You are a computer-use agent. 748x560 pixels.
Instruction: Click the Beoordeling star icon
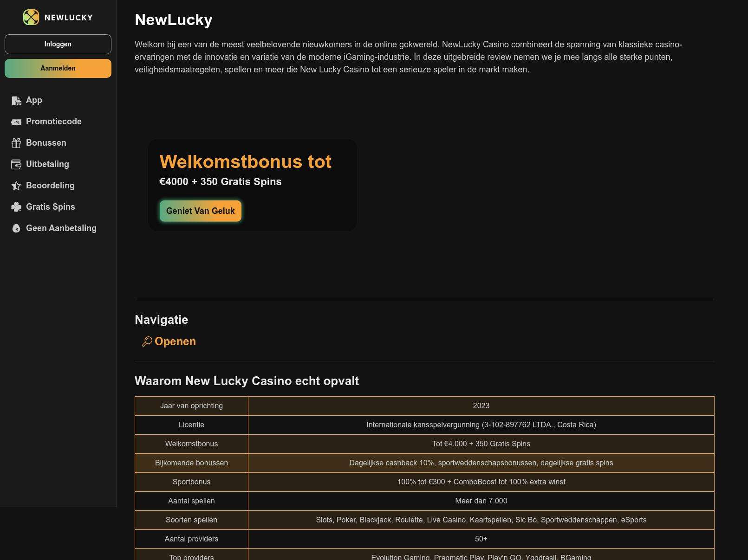pos(16,186)
